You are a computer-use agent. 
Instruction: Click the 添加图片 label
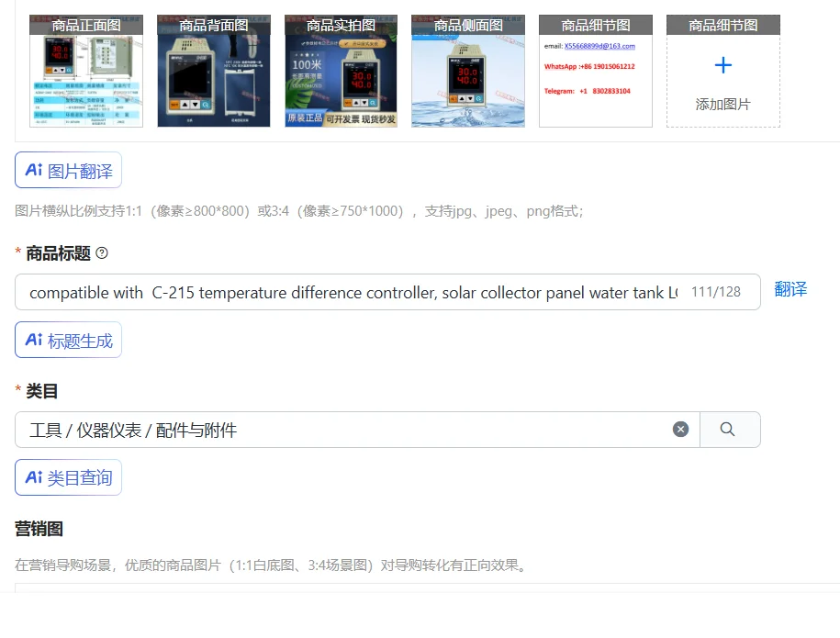pyautogui.click(x=723, y=105)
